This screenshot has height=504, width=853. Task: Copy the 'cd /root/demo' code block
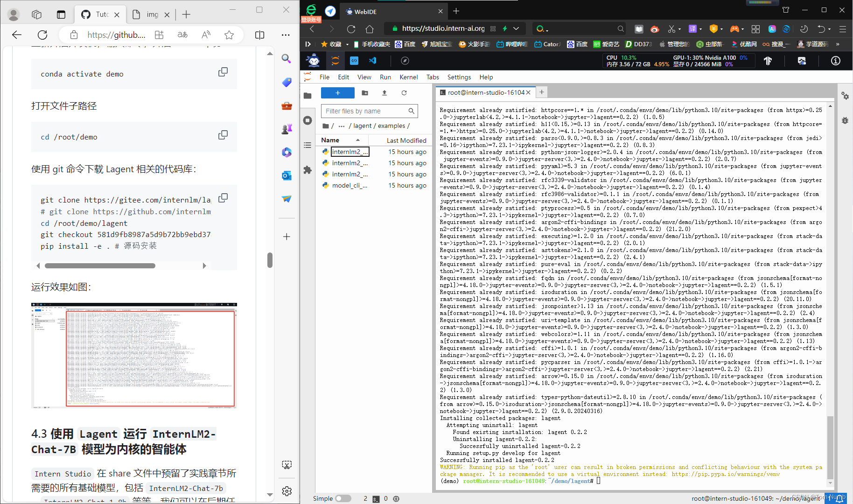(x=223, y=135)
